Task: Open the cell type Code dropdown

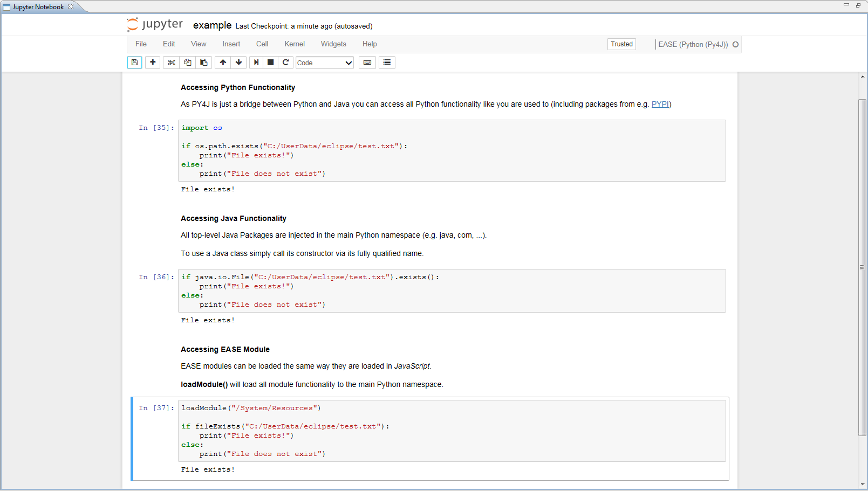Action: point(324,63)
